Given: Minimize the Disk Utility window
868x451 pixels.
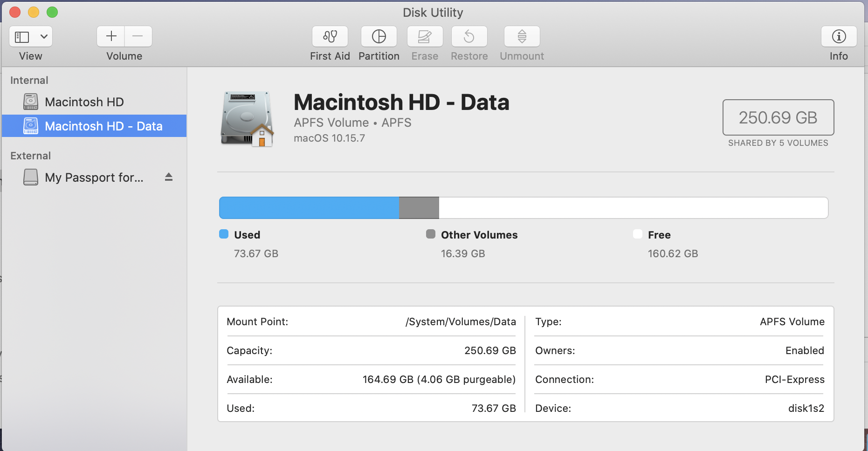Looking at the screenshot, I should point(34,12).
